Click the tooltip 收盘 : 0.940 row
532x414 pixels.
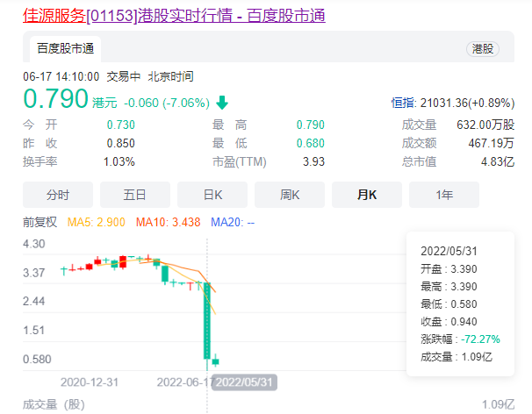pyautogui.click(x=449, y=321)
